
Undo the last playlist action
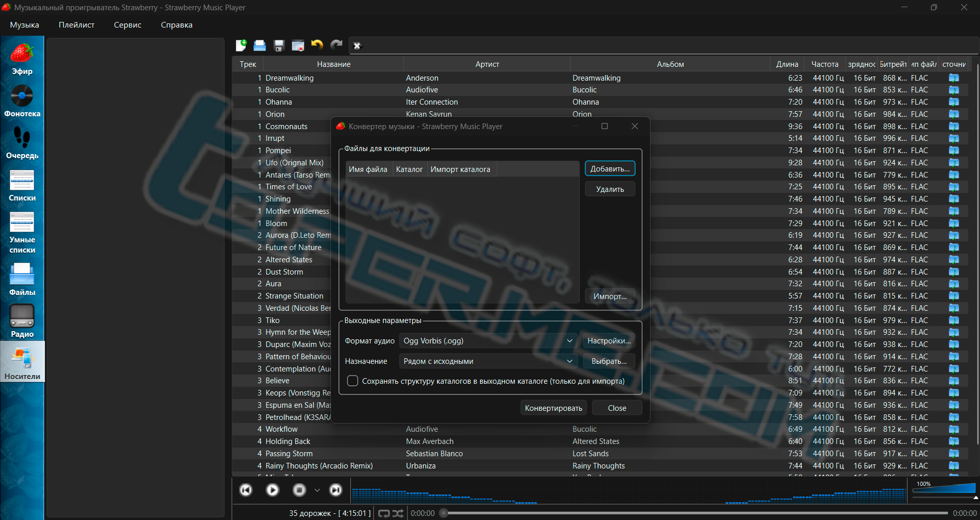pos(317,45)
